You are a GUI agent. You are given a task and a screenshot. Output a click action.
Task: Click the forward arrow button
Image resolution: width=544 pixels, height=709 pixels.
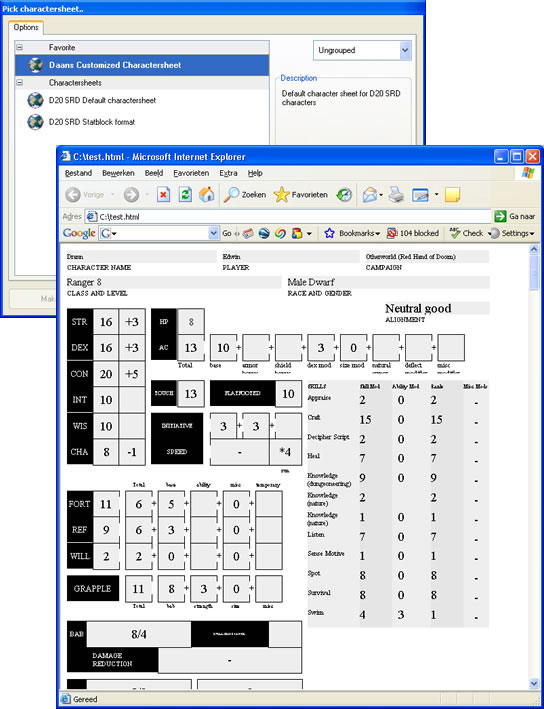pos(131,195)
